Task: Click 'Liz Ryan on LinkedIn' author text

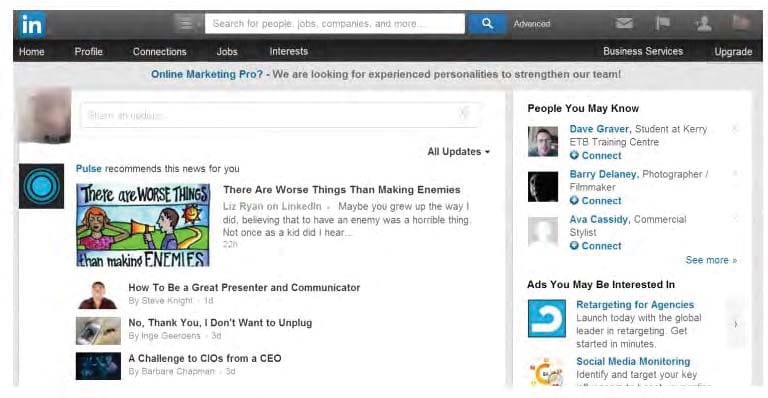Action: pos(272,206)
